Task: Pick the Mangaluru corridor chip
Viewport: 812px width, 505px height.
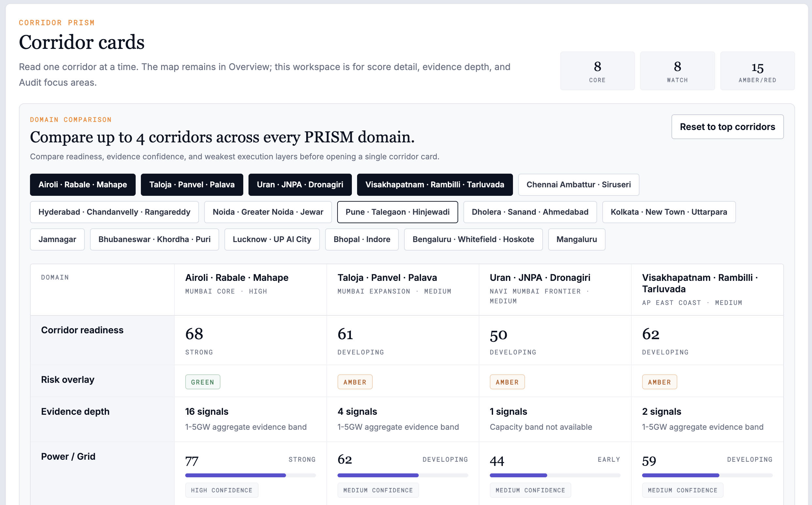Action: coord(576,239)
